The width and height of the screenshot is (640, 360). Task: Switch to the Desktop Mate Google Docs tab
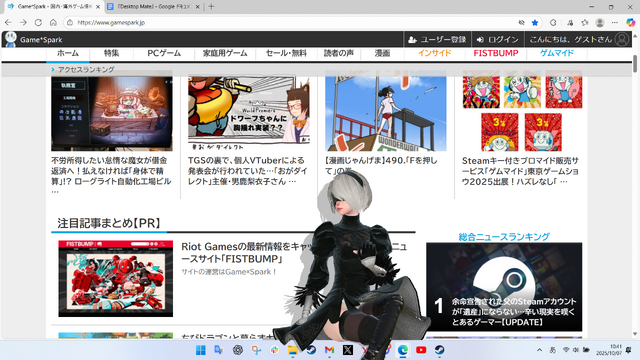[x=154, y=7]
